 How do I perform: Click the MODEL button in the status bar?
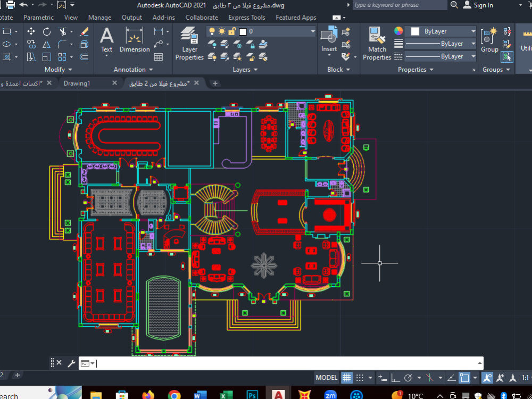327,378
